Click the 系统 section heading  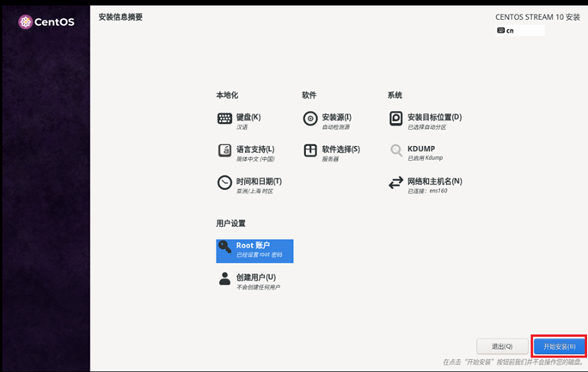[x=395, y=95]
